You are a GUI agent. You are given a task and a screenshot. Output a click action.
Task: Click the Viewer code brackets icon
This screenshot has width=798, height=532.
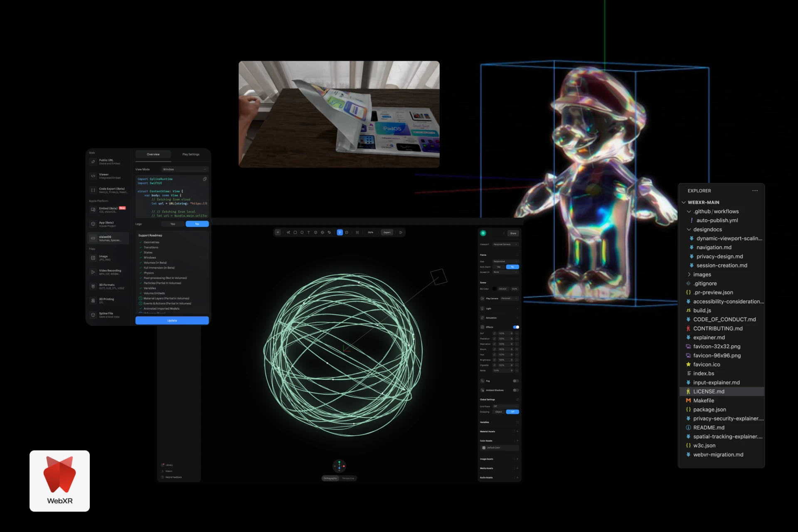pos(93,176)
